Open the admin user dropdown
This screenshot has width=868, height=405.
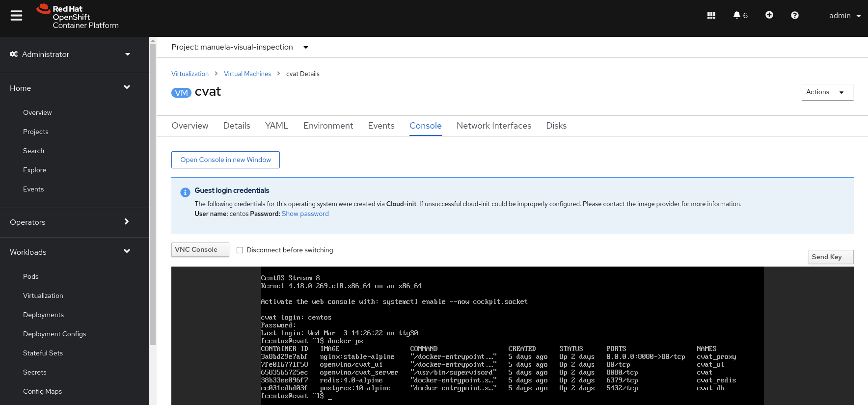[x=845, y=16]
